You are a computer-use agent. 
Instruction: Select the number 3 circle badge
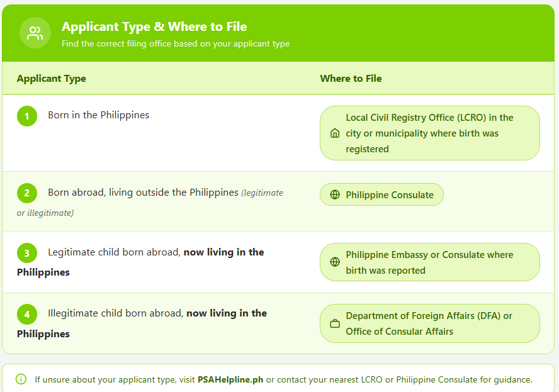click(27, 253)
